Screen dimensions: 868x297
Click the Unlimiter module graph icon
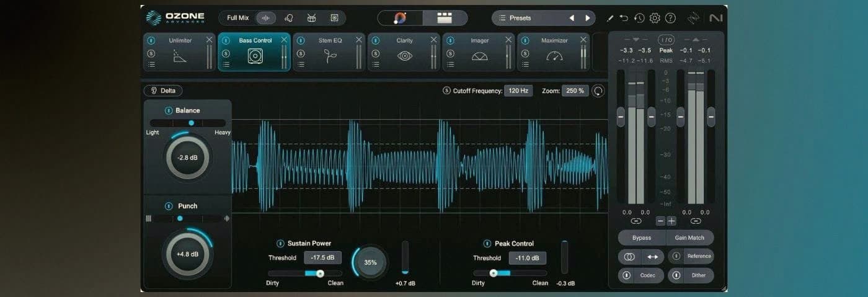pos(180,56)
